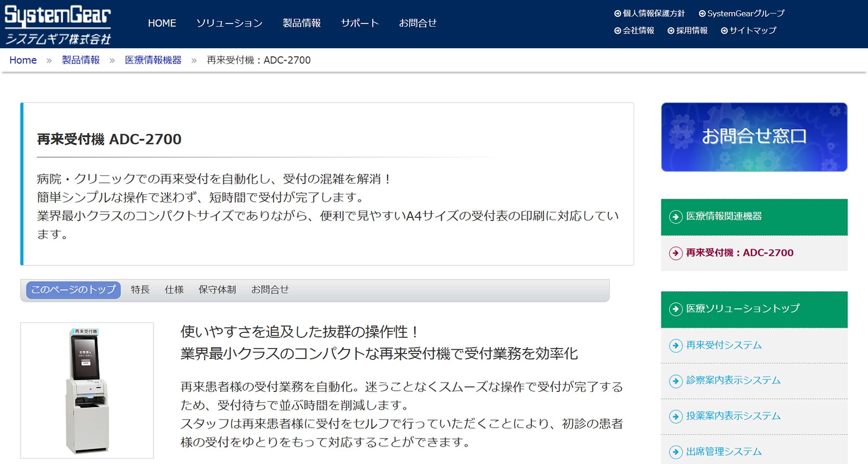
Task: Open the HOME menu item
Action: point(162,23)
